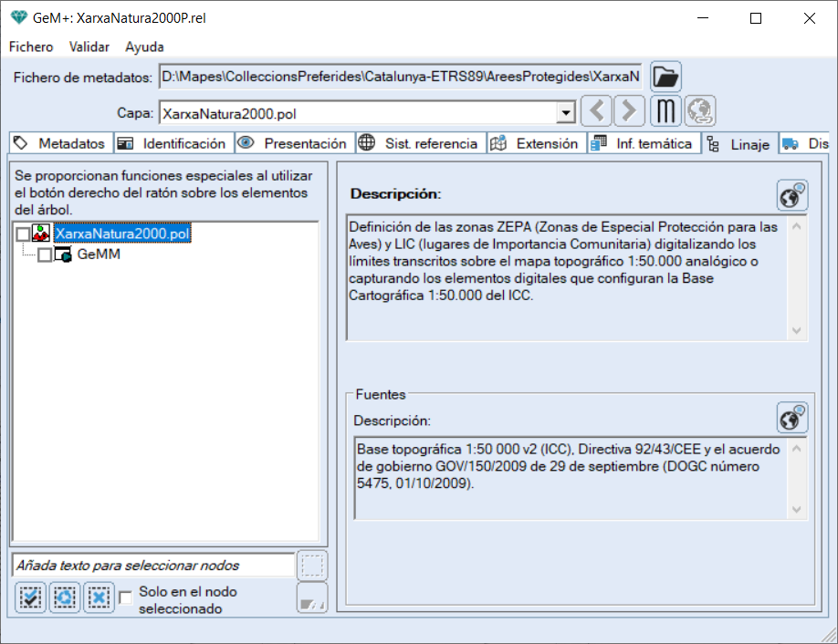This screenshot has height=644, width=838.
Task: Click globe icon beside main Descripción heading
Action: [792, 195]
